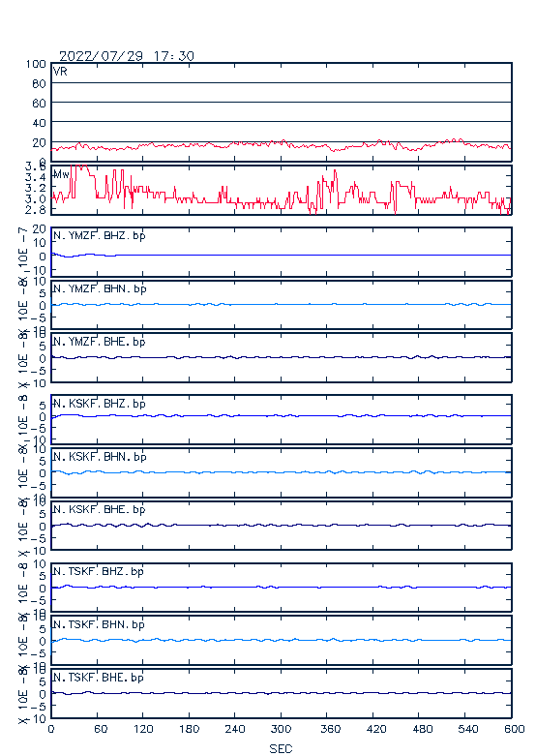This screenshot has width=536, height=756.
Task: Click the 100 value on VR axis
Action: (x=36, y=64)
